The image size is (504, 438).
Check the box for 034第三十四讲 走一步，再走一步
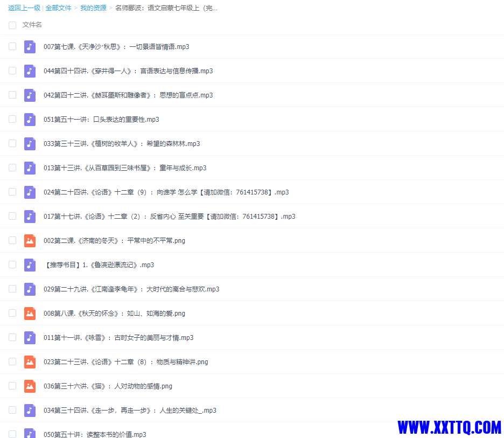click(x=12, y=410)
